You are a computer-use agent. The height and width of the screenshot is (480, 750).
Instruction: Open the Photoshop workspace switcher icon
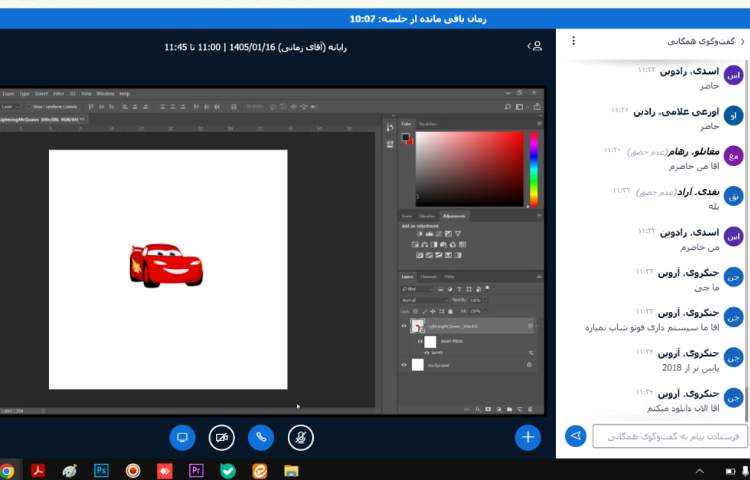click(520, 107)
